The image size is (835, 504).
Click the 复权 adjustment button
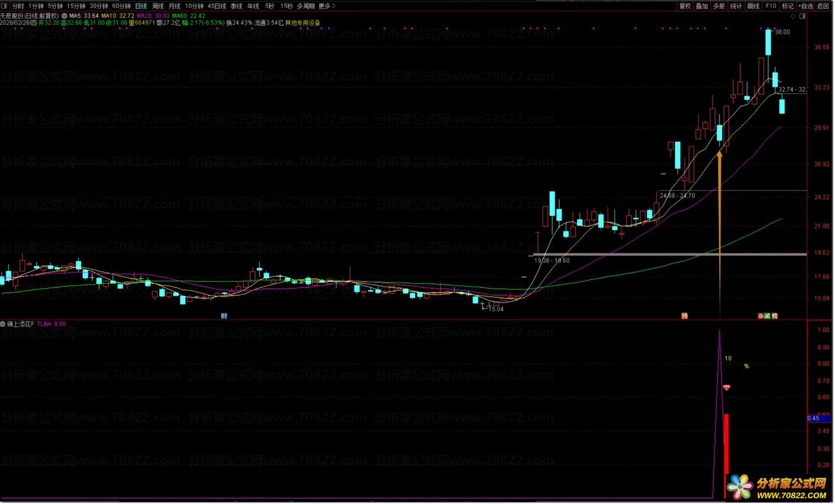tap(685, 6)
